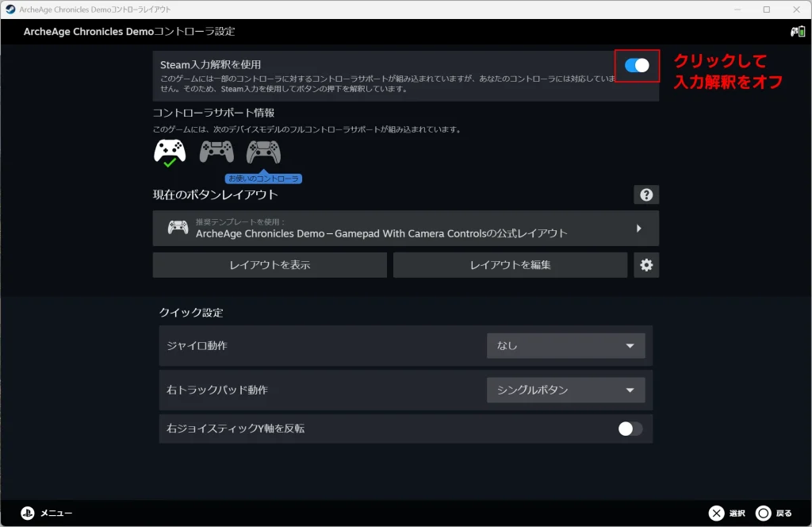Select the controller icon labeled お使いのコントローラ
Viewport: 812px width, 527px height.
pos(263,152)
